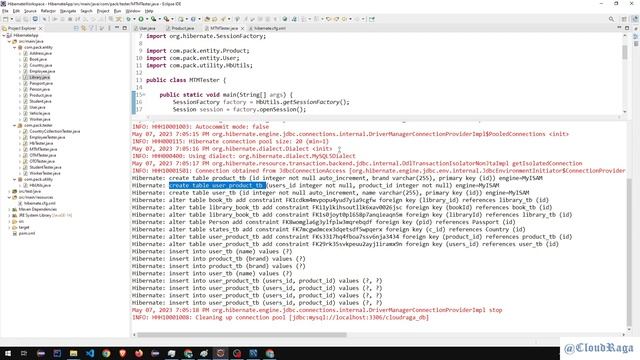Open Google Chrome from the taskbar
This screenshot has height=360, width=640.
point(106,353)
